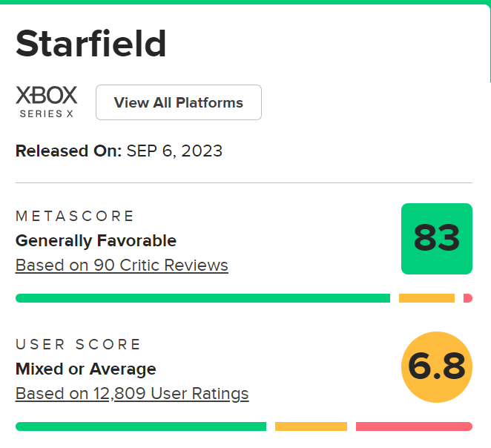Click the yellow mixed segment of critic bar

click(x=426, y=298)
